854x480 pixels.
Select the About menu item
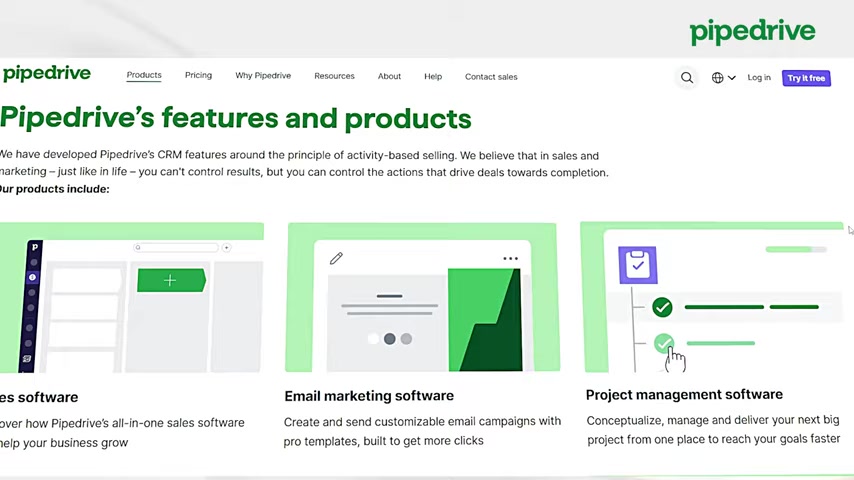tap(389, 76)
